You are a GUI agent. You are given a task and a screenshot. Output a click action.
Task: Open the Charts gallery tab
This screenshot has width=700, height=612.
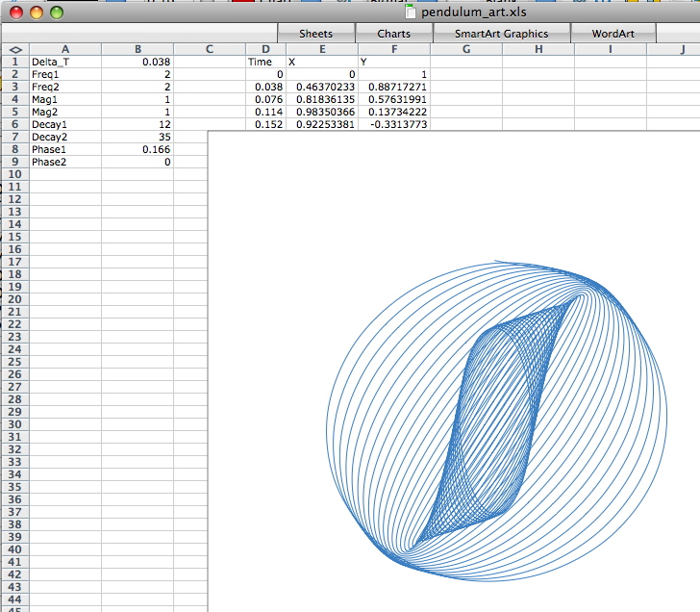click(394, 34)
